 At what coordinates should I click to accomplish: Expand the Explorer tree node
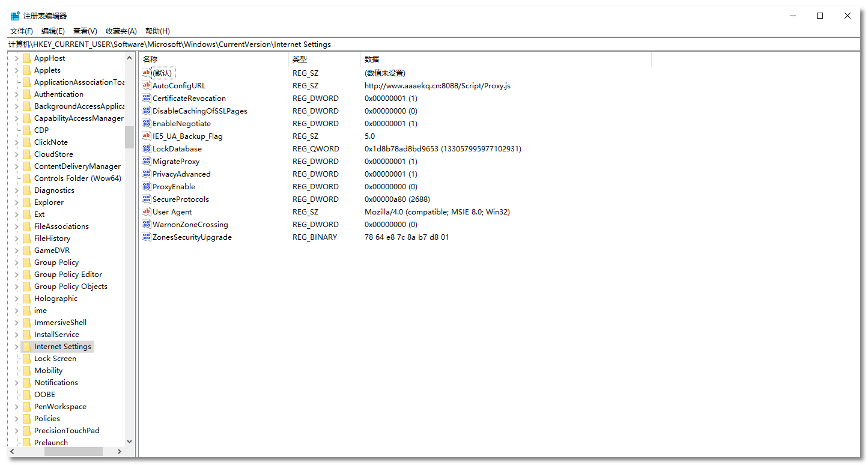[16, 202]
